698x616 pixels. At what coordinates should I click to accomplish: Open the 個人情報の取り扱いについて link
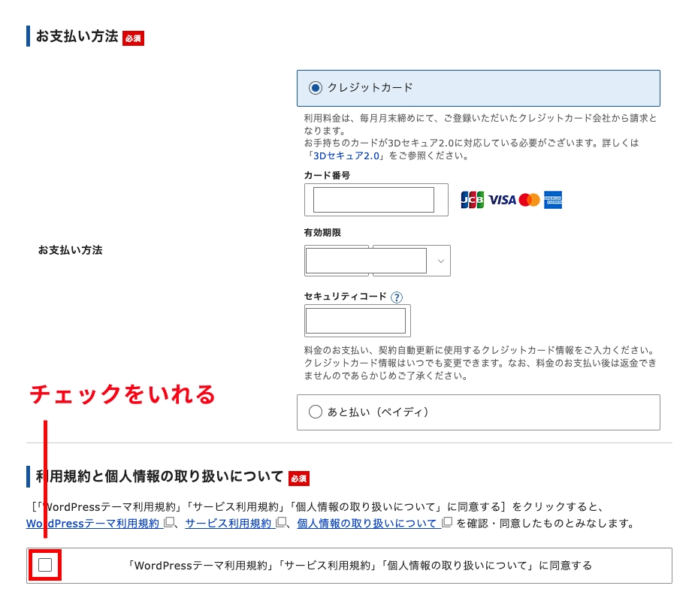point(367,524)
